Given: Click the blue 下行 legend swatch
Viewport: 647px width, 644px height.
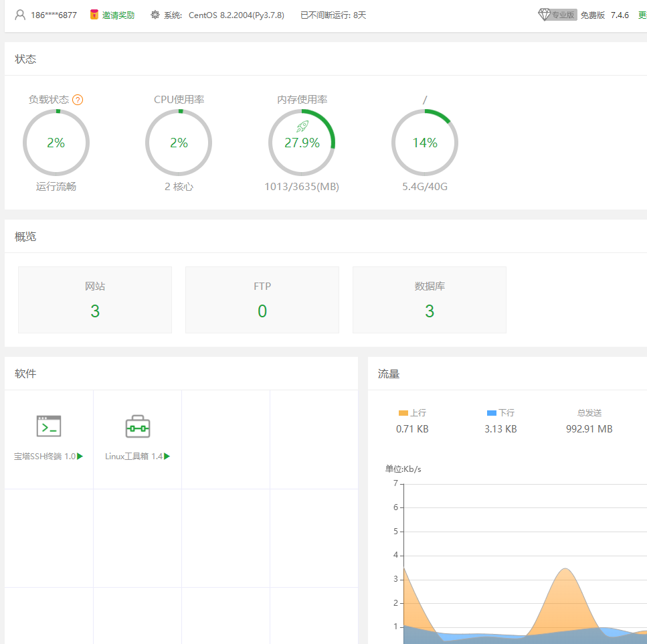Looking at the screenshot, I should (x=492, y=413).
